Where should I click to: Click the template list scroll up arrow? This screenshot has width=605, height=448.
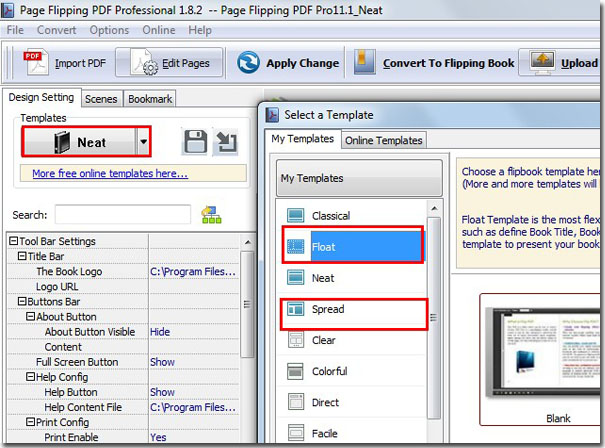[434, 208]
